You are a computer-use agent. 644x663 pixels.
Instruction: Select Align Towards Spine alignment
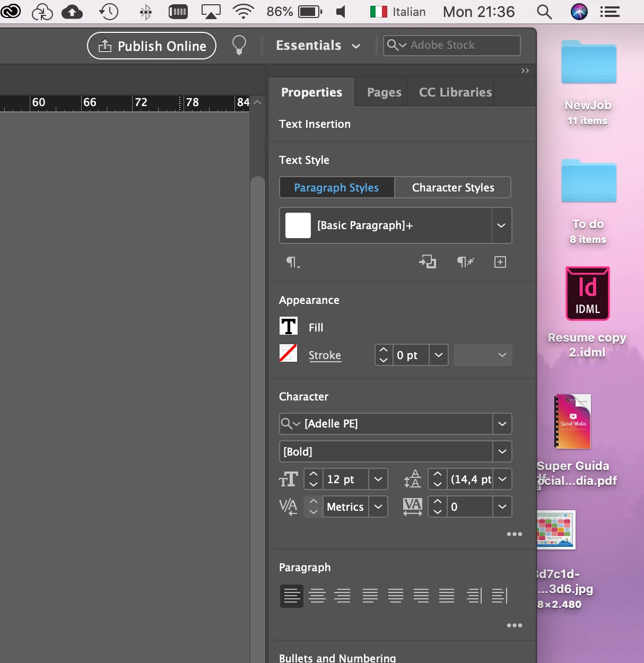tap(474, 596)
